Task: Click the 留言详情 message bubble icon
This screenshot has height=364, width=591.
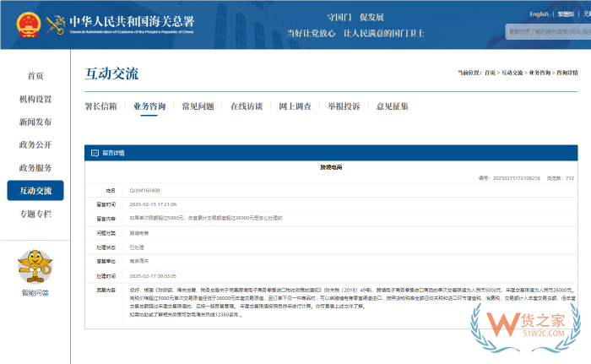Action: pos(95,153)
